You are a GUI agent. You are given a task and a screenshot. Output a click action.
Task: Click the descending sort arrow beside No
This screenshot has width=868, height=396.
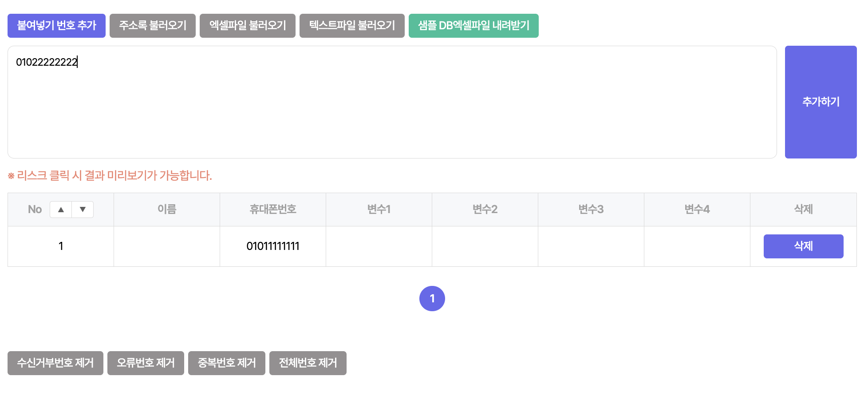click(x=83, y=210)
